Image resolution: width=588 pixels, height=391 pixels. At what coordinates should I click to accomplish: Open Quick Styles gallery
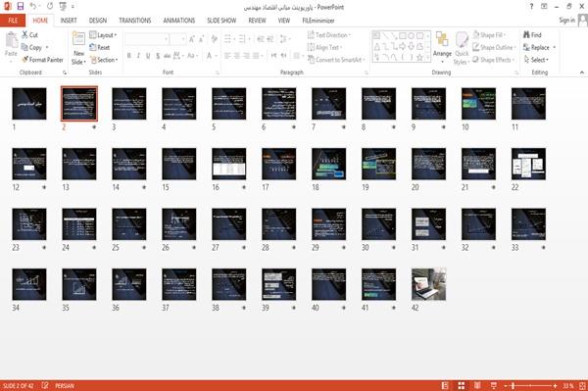[x=462, y=48]
